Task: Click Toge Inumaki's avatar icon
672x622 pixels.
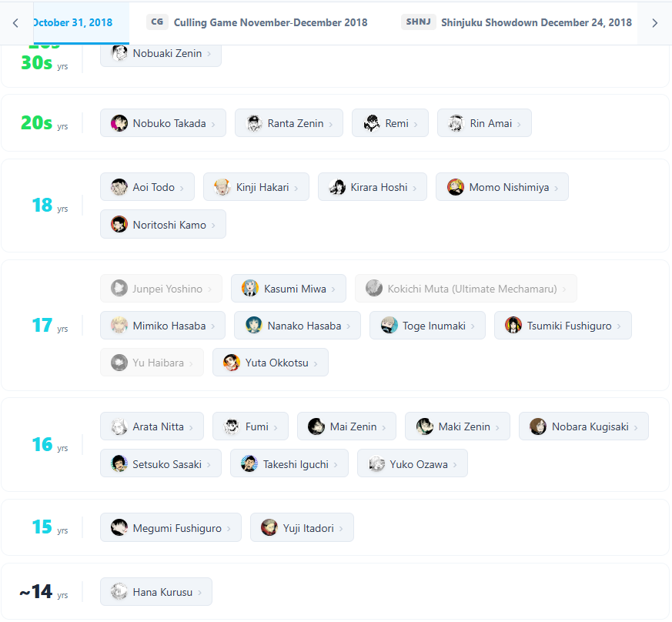Action: pyautogui.click(x=389, y=326)
